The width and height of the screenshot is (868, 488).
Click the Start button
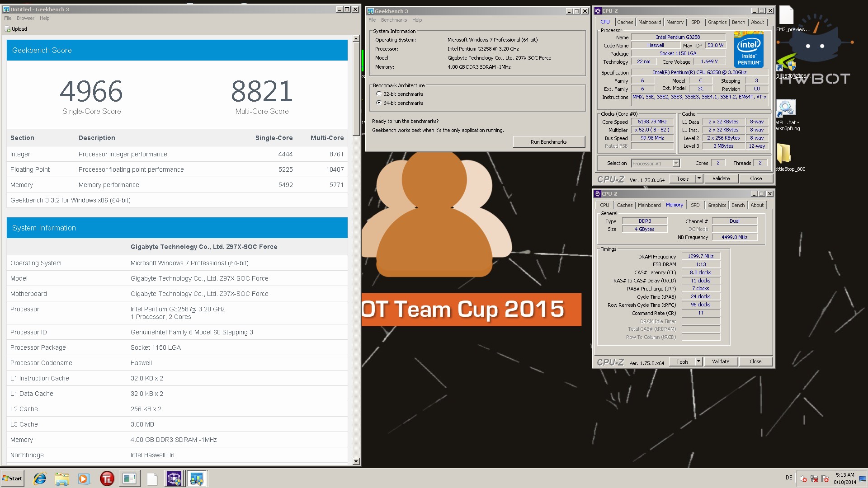12,479
